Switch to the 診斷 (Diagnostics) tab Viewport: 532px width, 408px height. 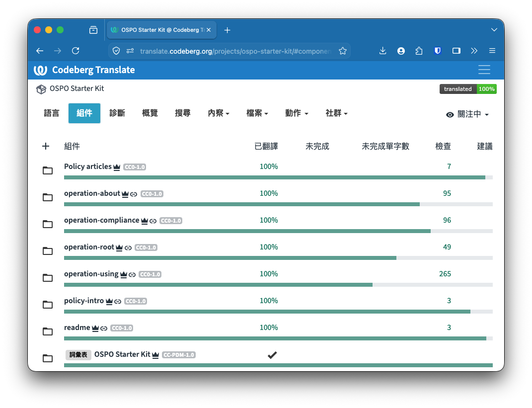click(x=117, y=113)
